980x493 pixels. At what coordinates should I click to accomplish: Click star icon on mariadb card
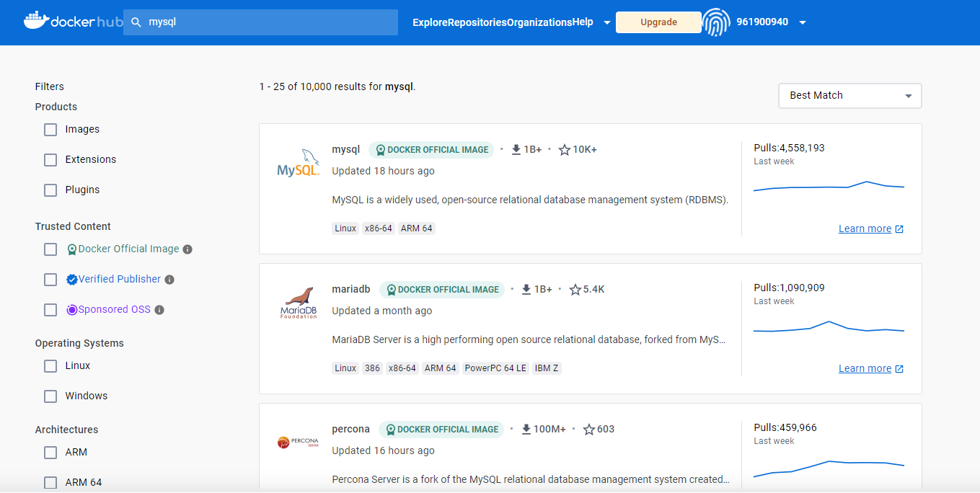[575, 290]
